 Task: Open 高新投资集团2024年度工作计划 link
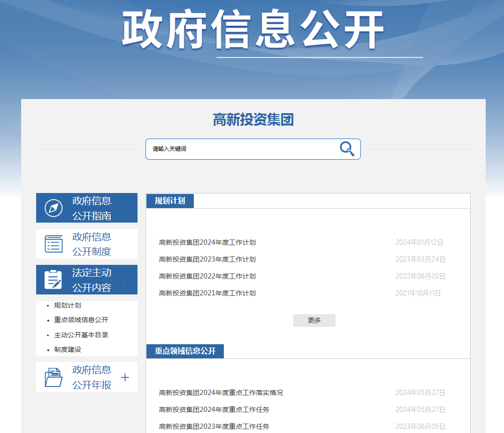click(x=207, y=242)
